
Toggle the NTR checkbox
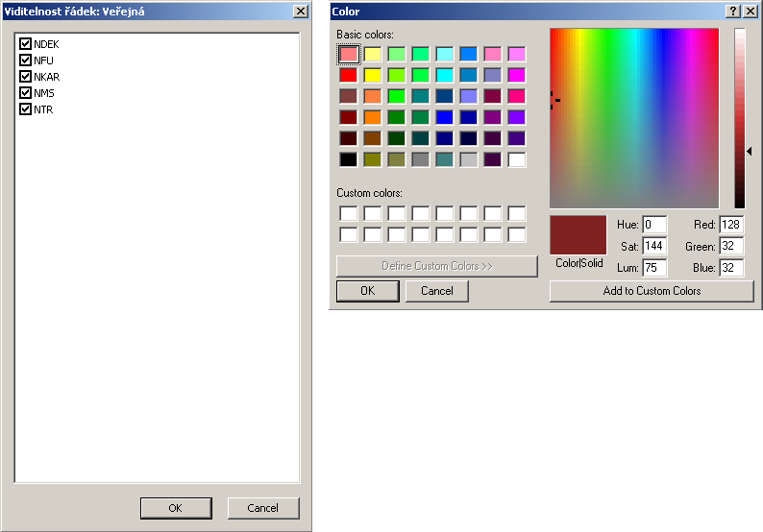coord(26,109)
